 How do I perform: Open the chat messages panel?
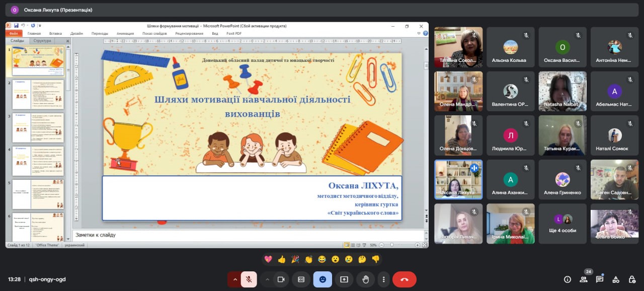(600, 279)
